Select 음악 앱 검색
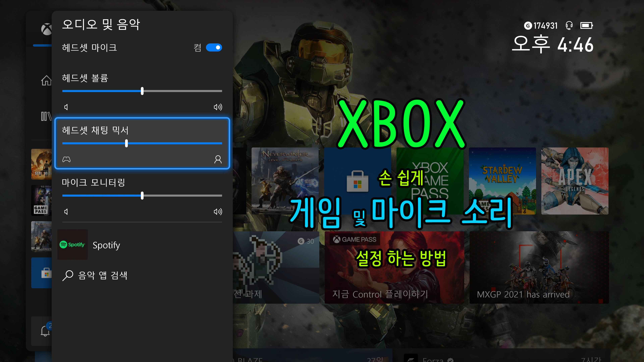This screenshot has height=362, width=644. 142,276
